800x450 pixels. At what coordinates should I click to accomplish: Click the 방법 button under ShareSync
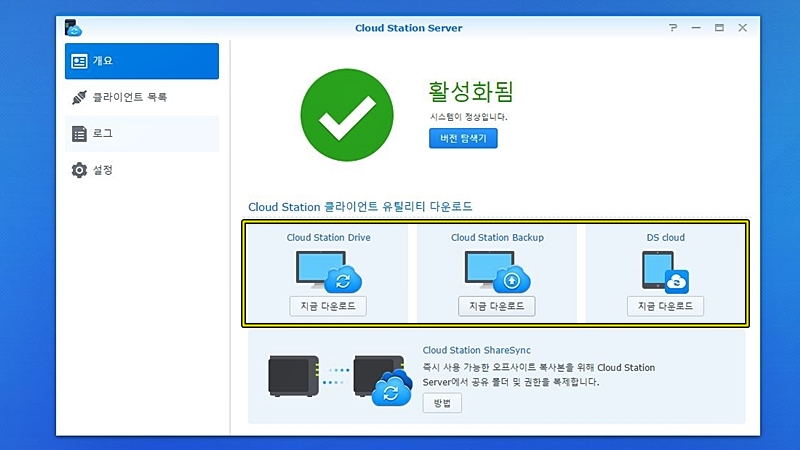442,403
